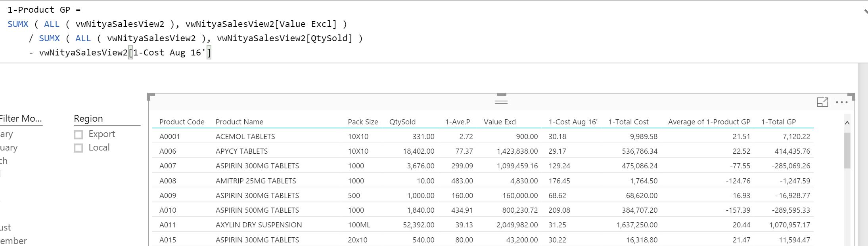The image size is (868, 246).
Task: Grab the table visual's top drag handle
Action: click(501, 101)
